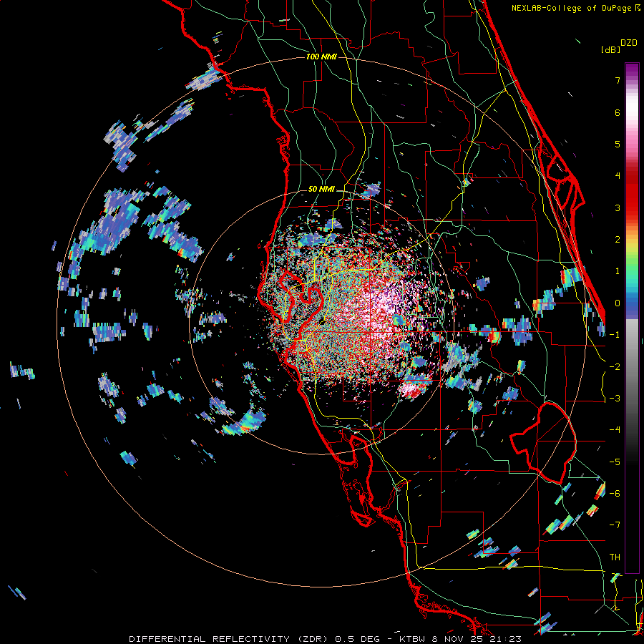Click the TH threshold label
The height and width of the screenshot is (644, 644).
615,557
